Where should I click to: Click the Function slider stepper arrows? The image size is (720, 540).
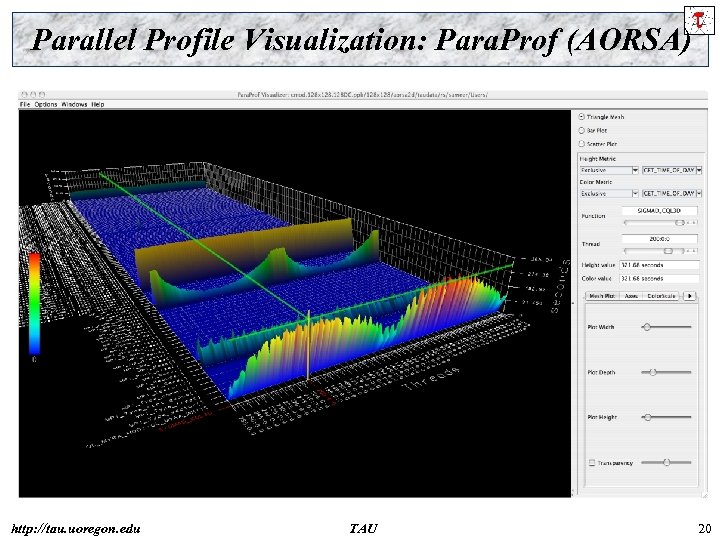pyautogui.click(x=692, y=223)
